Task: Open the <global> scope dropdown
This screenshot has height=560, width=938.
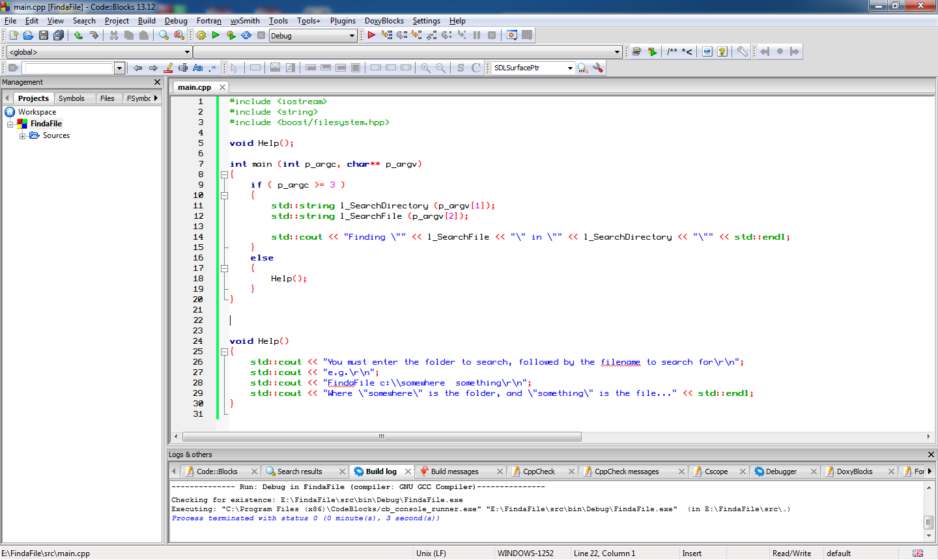Action: click(x=99, y=52)
